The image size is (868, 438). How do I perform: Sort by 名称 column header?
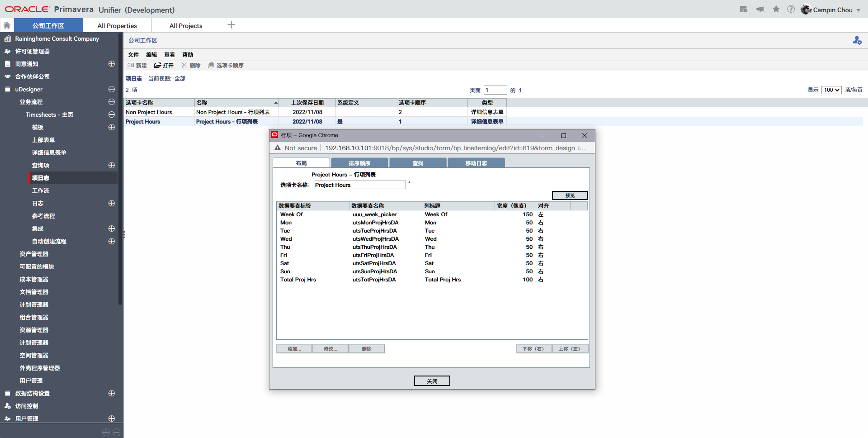click(x=237, y=103)
